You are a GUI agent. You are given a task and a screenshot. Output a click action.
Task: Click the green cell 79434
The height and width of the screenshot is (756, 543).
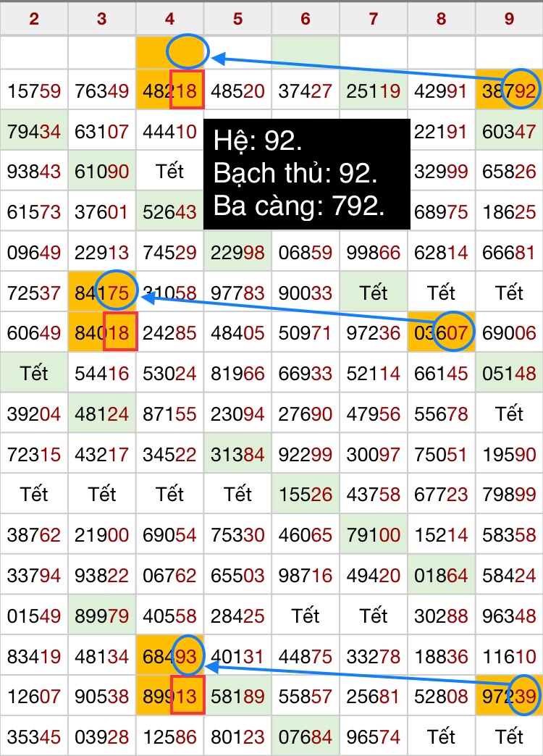point(34,130)
